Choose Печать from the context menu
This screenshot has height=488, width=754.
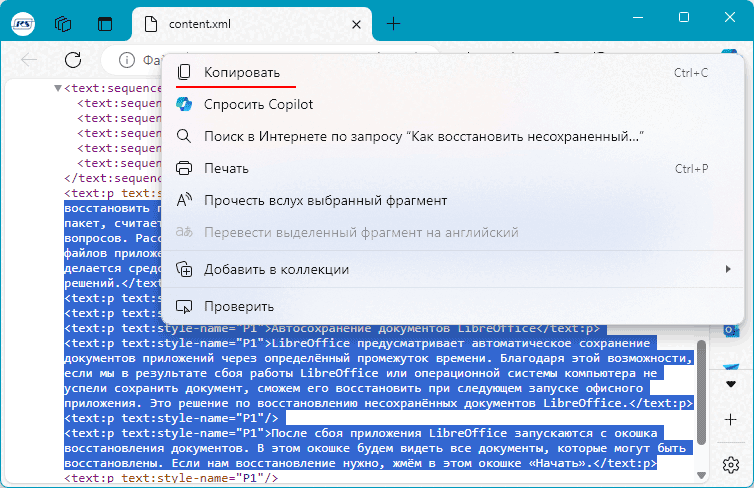pyautogui.click(x=452, y=169)
